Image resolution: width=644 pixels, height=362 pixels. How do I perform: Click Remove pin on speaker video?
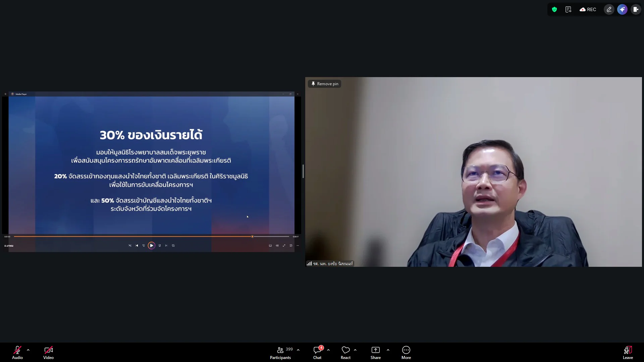(325, 84)
